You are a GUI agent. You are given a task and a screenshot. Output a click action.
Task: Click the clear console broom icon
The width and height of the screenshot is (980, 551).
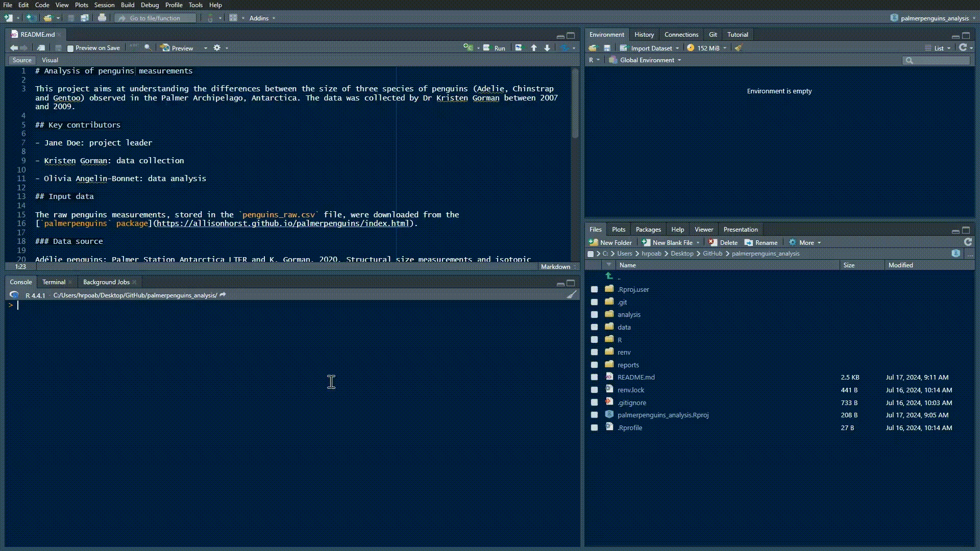pyautogui.click(x=572, y=295)
